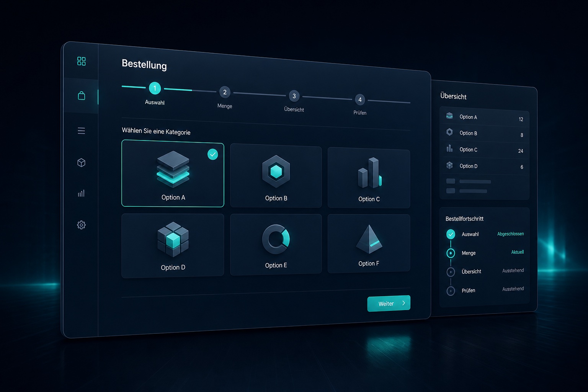588x392 pixels.
Task: Click the 'Abgeschlossen' status text
Action: click(x=511, y=234)
